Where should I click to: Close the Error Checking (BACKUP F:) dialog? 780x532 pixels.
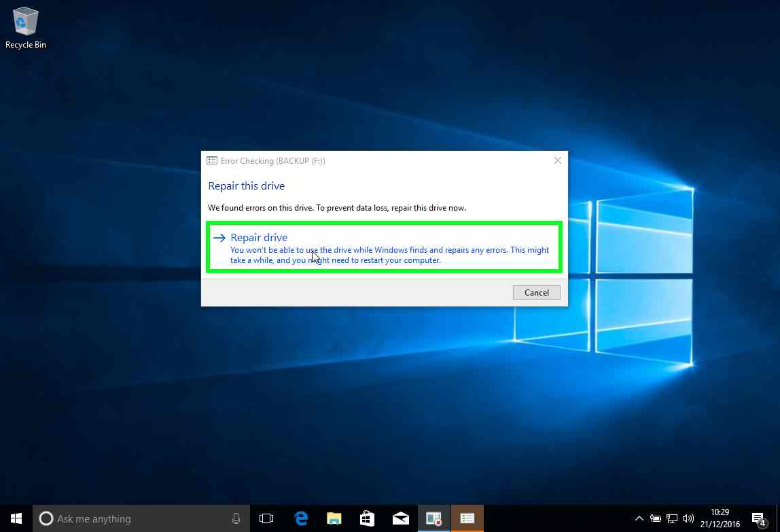[x=557, y=160]
